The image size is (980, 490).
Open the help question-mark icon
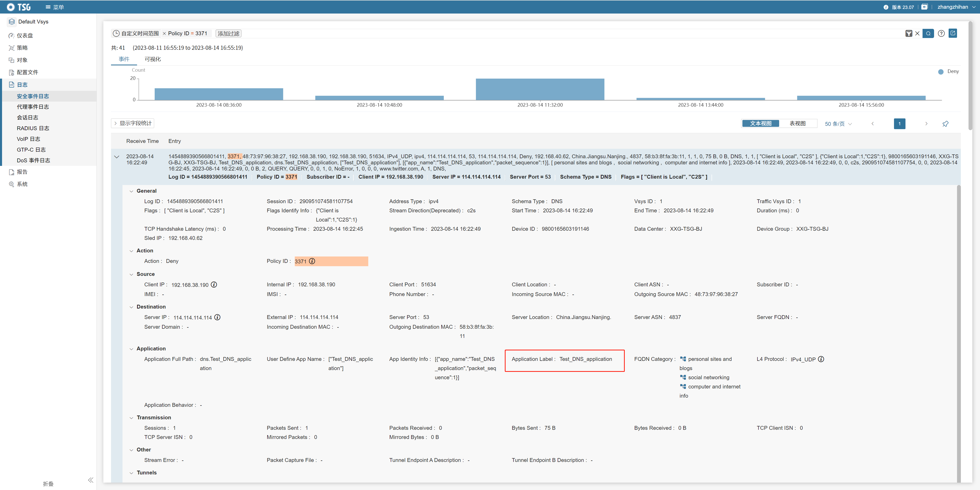(941, 33)
